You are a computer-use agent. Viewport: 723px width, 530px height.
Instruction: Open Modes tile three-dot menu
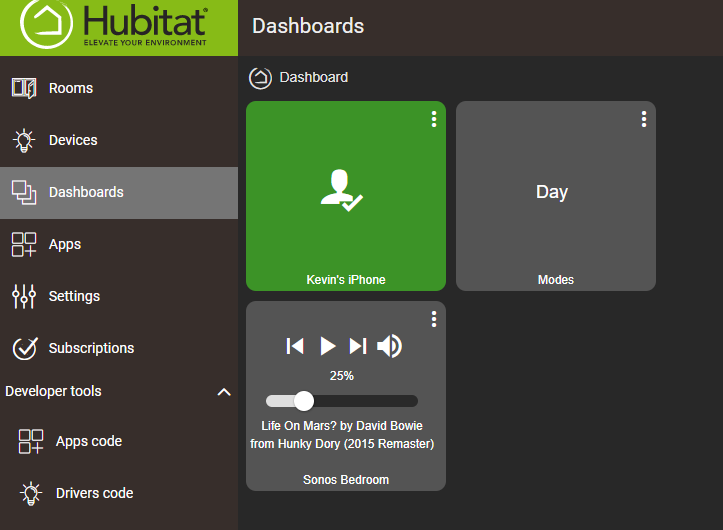pos(644,119)
